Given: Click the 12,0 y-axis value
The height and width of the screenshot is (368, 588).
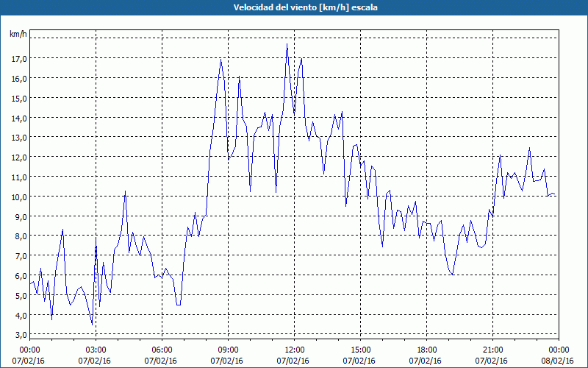Looking at the screenshot, I should pyautogui.click(x=20, y=158).
